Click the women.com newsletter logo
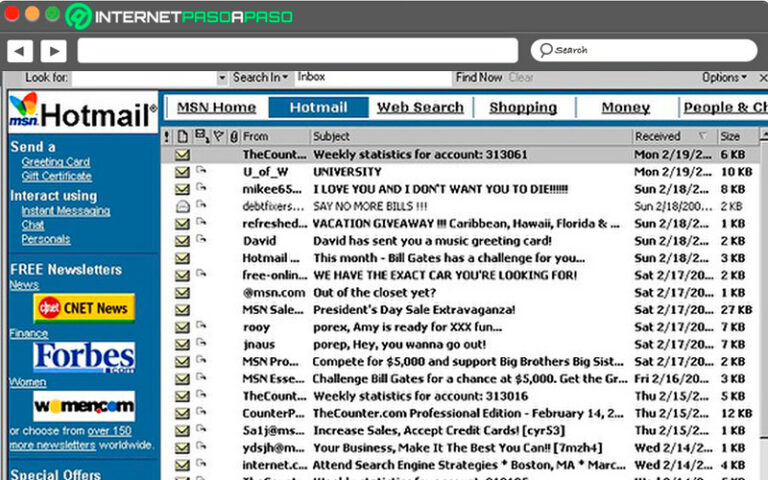 84,405
